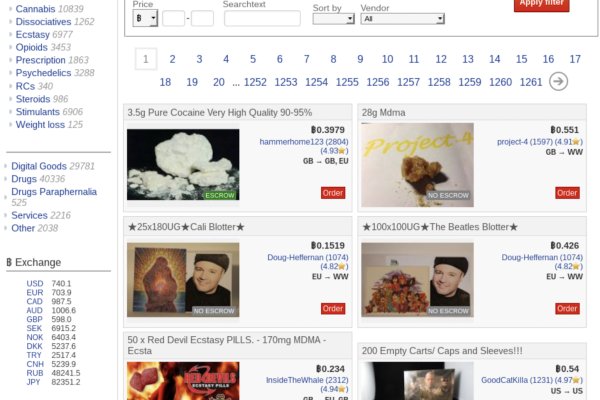600x400 pixels.
Task: Open the Empty Carts listing thumbnail
Action: (x=417, y=381)
